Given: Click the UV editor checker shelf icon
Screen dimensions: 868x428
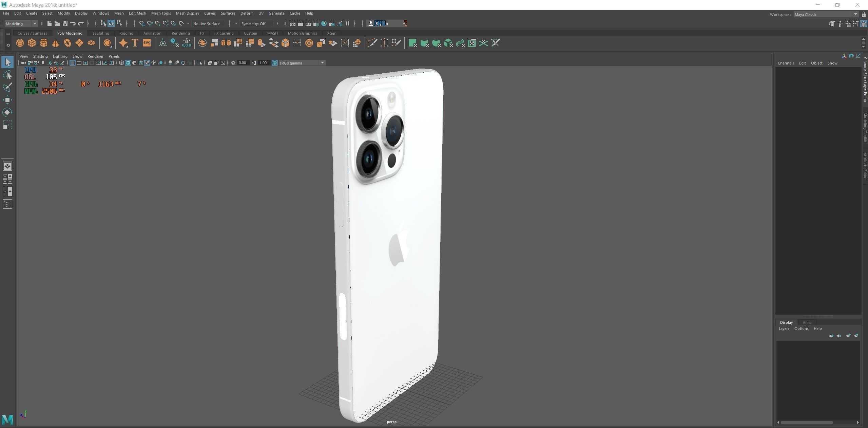Looking at the screenshot, I should [472, 43].
